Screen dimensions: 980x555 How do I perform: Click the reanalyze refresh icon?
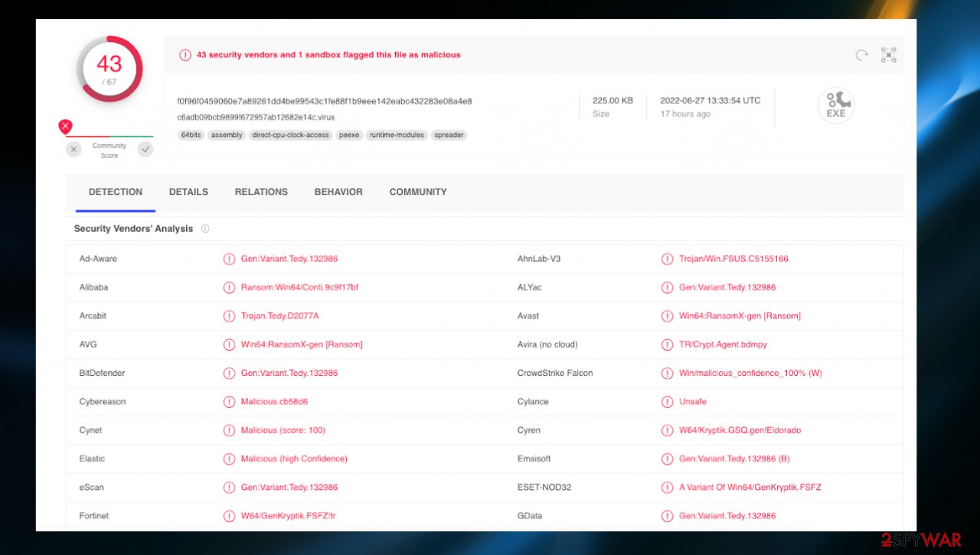[862, 55]
